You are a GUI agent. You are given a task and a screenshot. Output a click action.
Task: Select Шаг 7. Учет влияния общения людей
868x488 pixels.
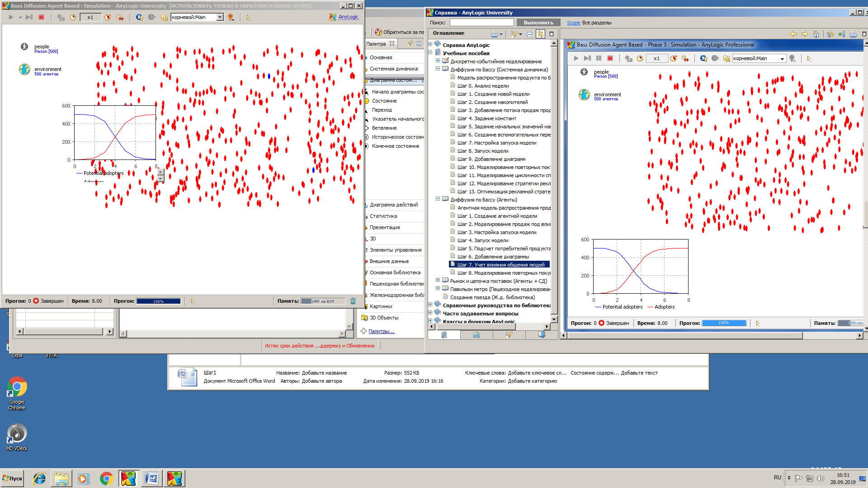(x=501, y=265)
